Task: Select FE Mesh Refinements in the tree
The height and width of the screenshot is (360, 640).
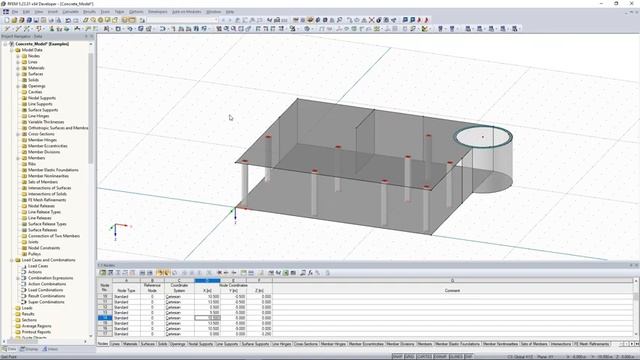Action: pyautogui.click(x=47, y=200)
